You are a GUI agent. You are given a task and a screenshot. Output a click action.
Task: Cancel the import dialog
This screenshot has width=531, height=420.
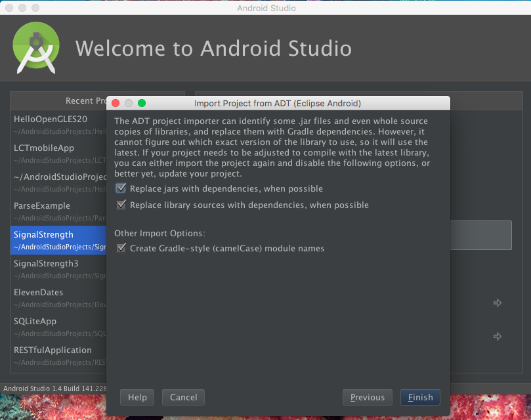pyautogui.click(x=183, y=397)
